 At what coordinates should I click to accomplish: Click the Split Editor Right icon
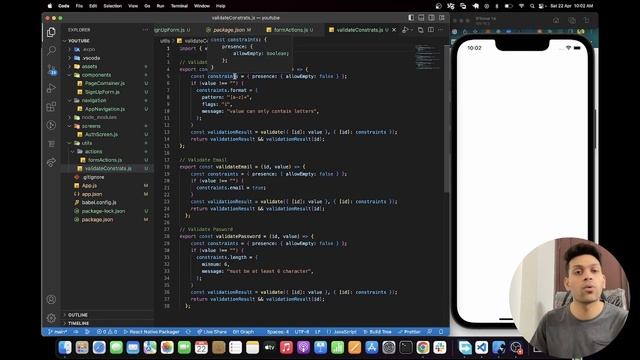click(x=431, y=30)
